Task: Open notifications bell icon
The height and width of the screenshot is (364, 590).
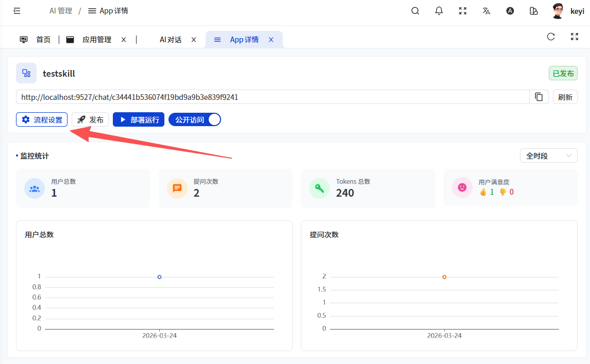Action: tap(439, 11)
